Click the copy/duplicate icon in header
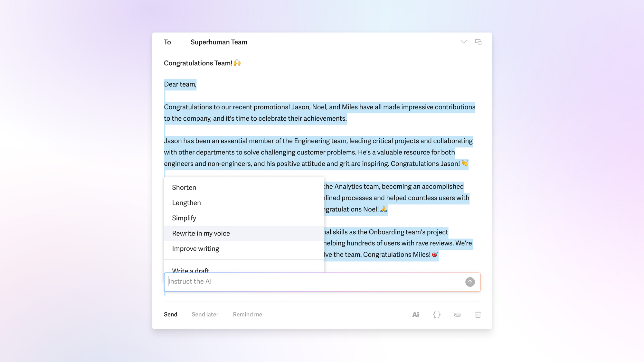The image size is (644, 362). coord(478,42)
